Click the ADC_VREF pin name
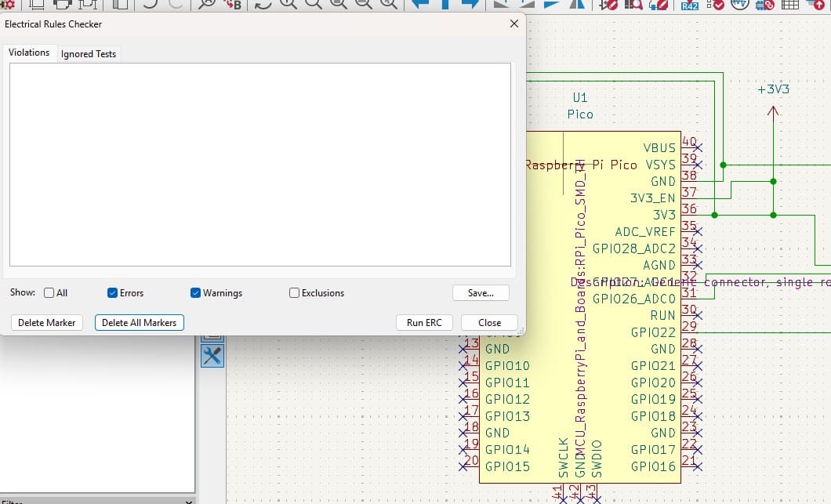 point(645,232)
